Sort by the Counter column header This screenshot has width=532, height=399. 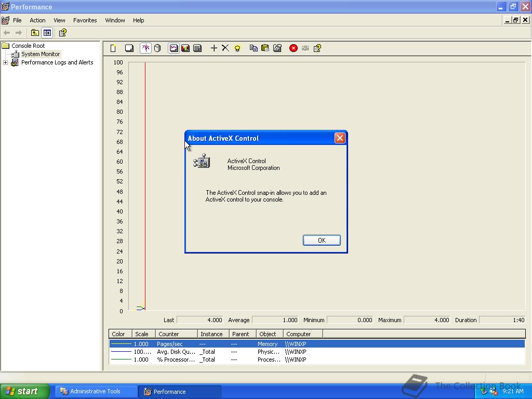click(177, 334)
